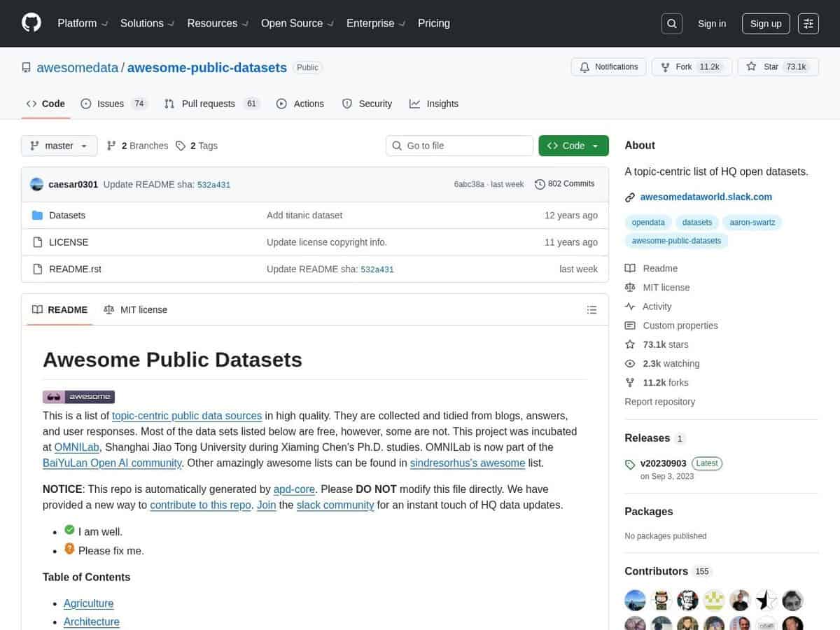
Task: Expand the Open Source menu
Action: tap(297, 23)
